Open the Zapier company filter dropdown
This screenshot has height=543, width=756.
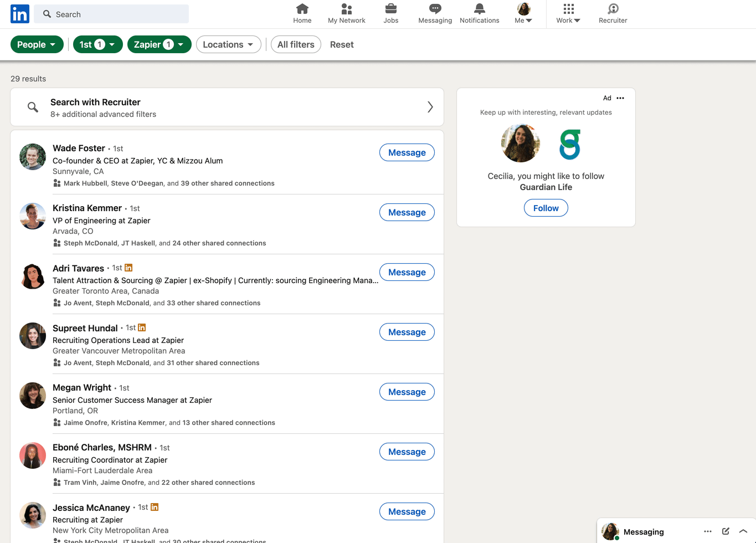click(x=160, y=44)
